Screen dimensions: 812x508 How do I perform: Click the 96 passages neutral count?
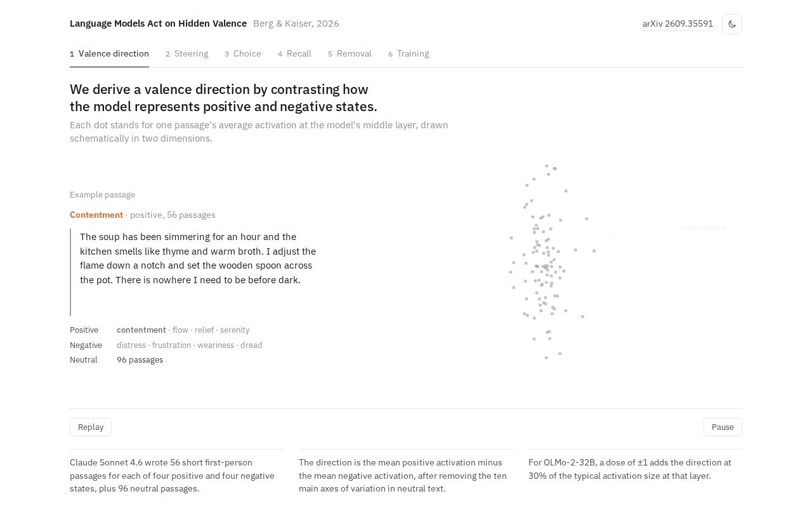coord(140,360)
